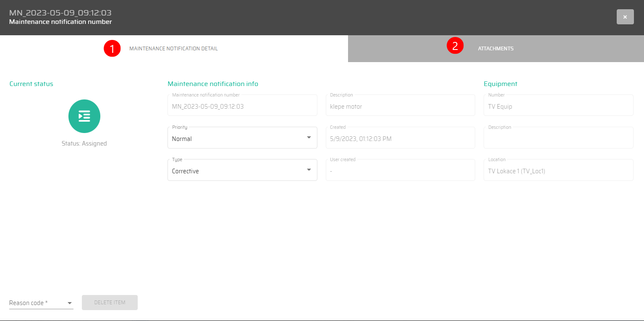Expand the Priority dropdown arrow

coord(309,138)
